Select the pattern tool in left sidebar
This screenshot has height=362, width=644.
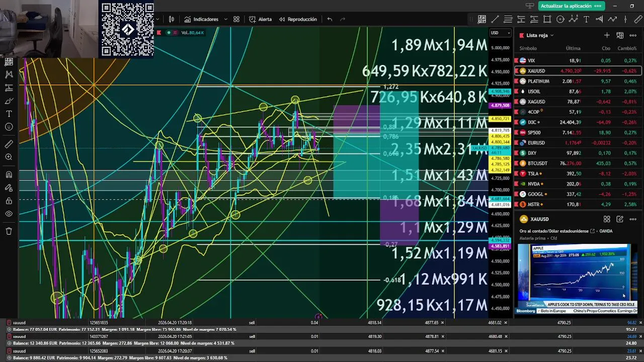(9, 74)
